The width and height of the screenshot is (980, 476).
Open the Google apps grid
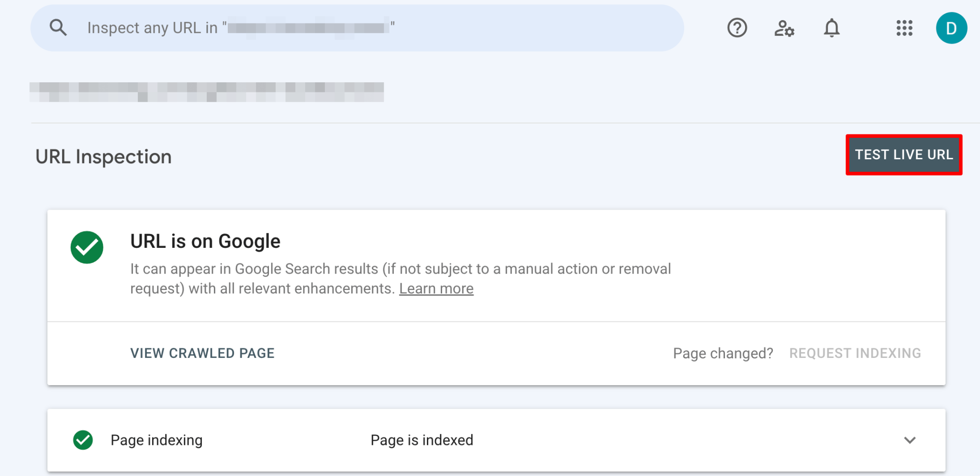tap(904, 28)
